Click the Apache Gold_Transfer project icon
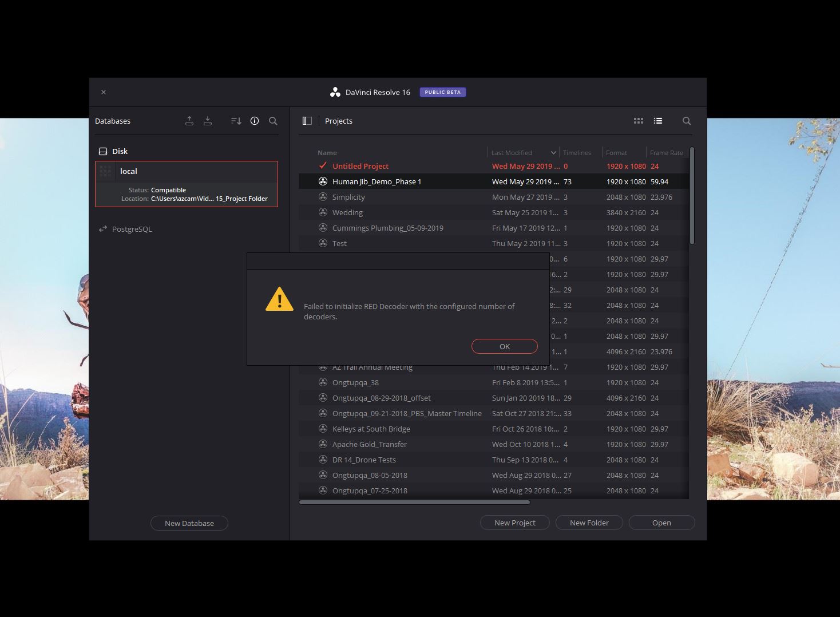840x617 pixels. [x=323, y=444]
